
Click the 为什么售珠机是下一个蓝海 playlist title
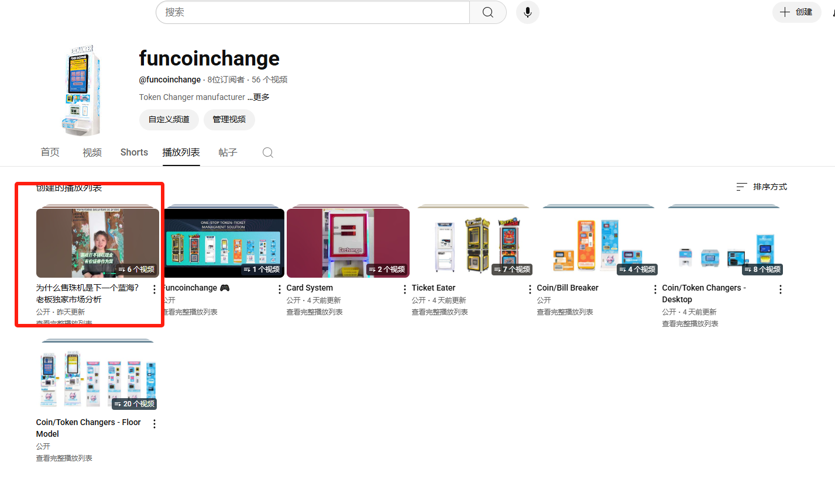pos(88,294)
